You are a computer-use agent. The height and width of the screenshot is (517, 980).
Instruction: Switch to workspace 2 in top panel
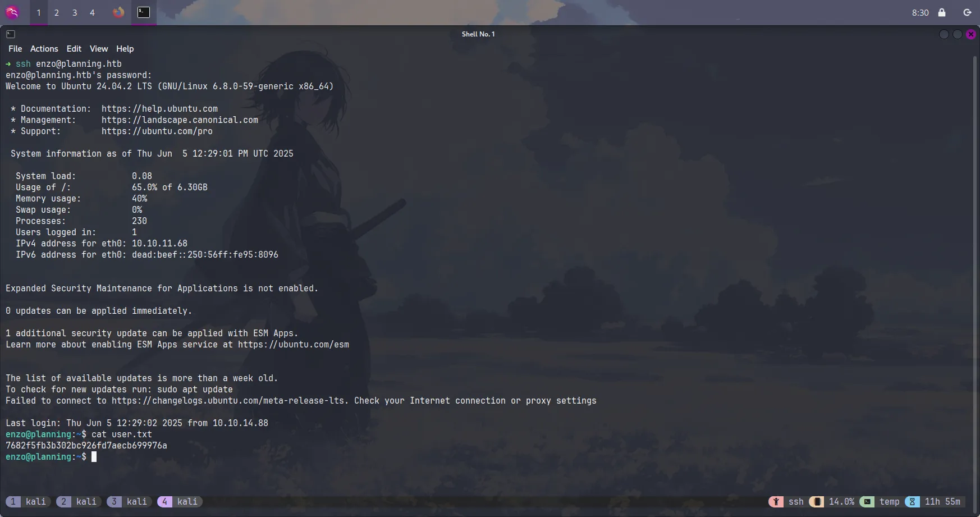coord(57,12)
